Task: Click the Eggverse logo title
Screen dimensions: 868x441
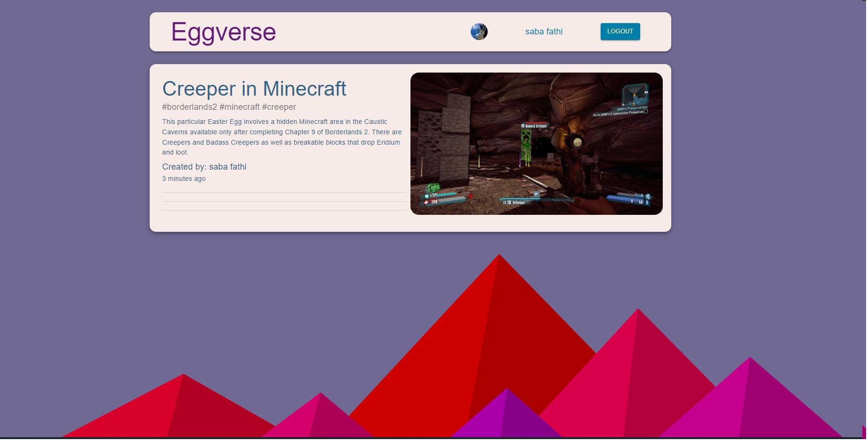Action: [224, 32]
